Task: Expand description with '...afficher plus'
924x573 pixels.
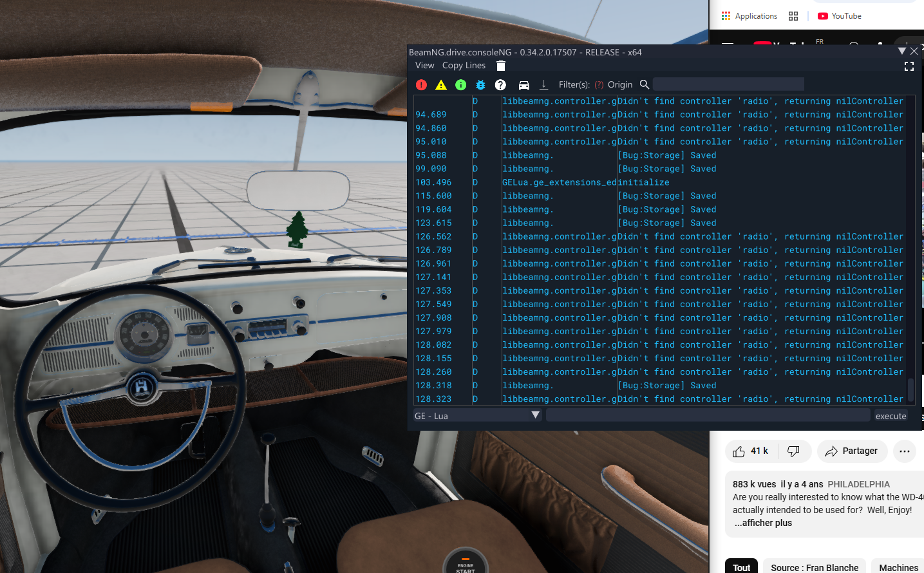Action: pyautogui.click(x=763, y=523)
